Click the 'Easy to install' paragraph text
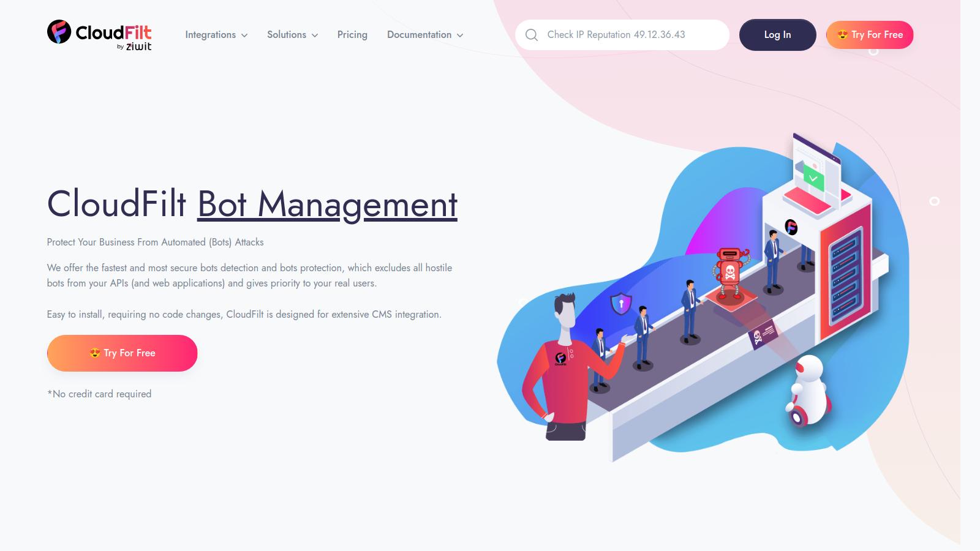The height and width of the screenshot is (551, 980). click(244, 315)
